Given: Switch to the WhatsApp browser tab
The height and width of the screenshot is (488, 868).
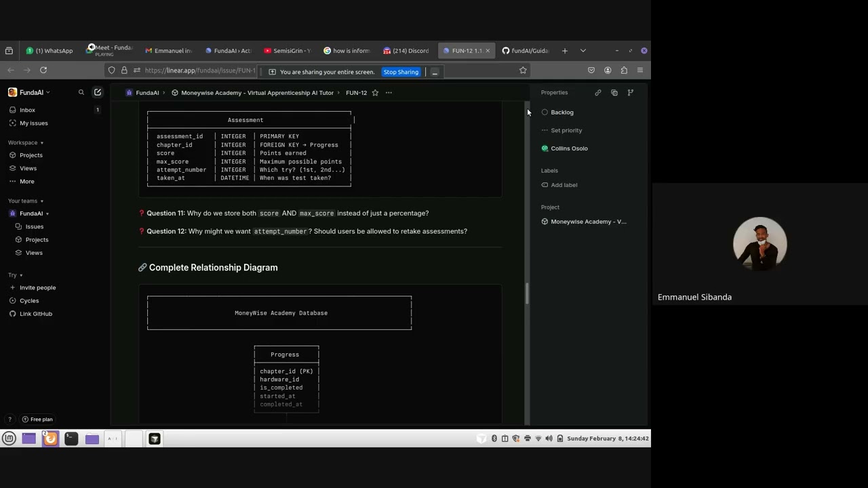Looking at the screenshot, I should (50, 51).
